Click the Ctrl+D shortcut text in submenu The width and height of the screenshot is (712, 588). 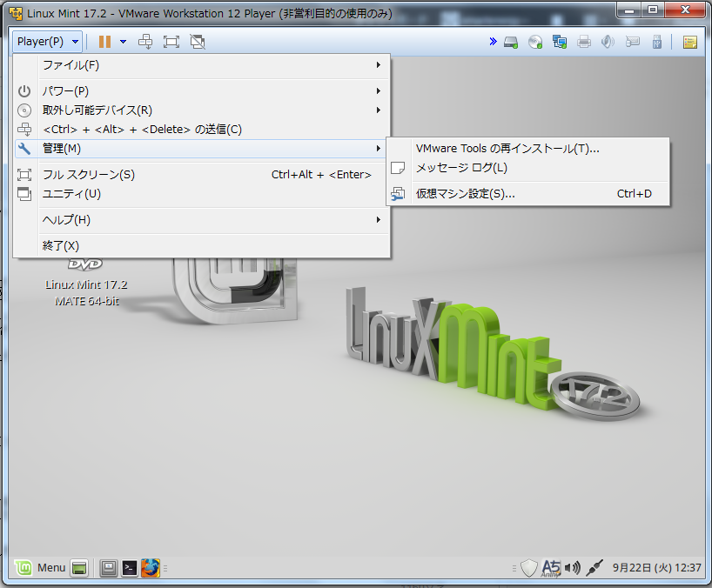(634, 194)
